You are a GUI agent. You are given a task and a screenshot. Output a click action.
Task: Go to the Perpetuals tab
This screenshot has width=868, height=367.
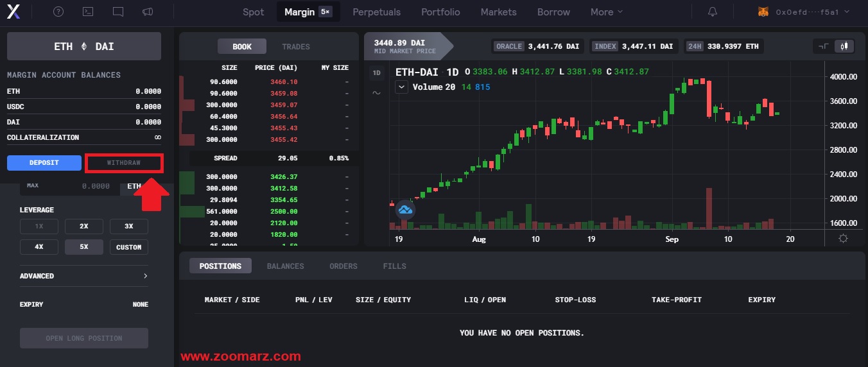[x=376, y=12]
